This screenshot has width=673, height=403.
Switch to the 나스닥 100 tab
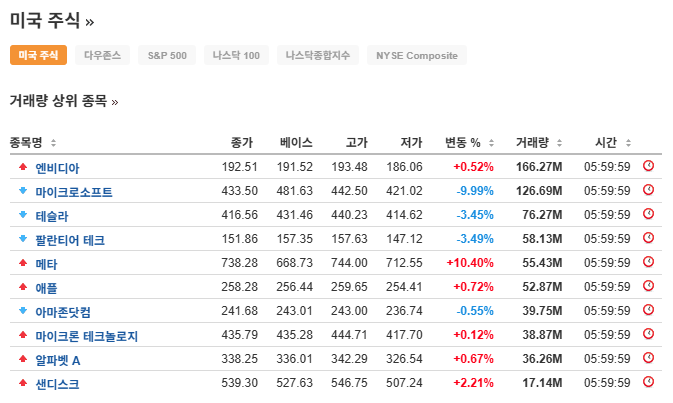point(236,55)
